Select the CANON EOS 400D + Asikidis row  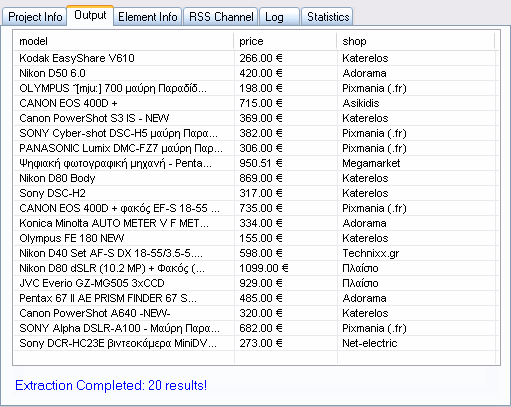[254, 103]
